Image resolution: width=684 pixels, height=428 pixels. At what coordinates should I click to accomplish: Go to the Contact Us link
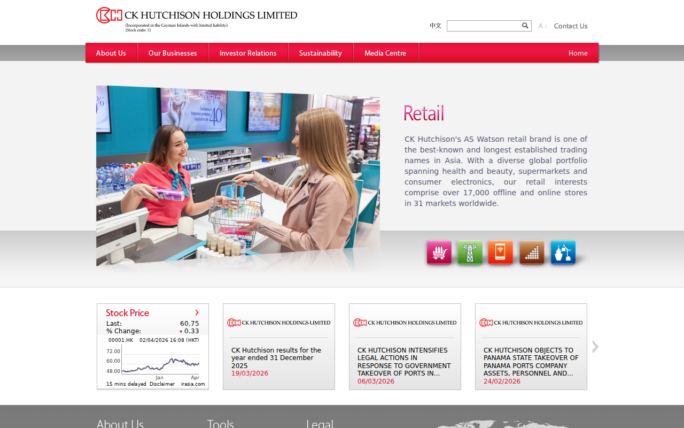pos(570,26)
